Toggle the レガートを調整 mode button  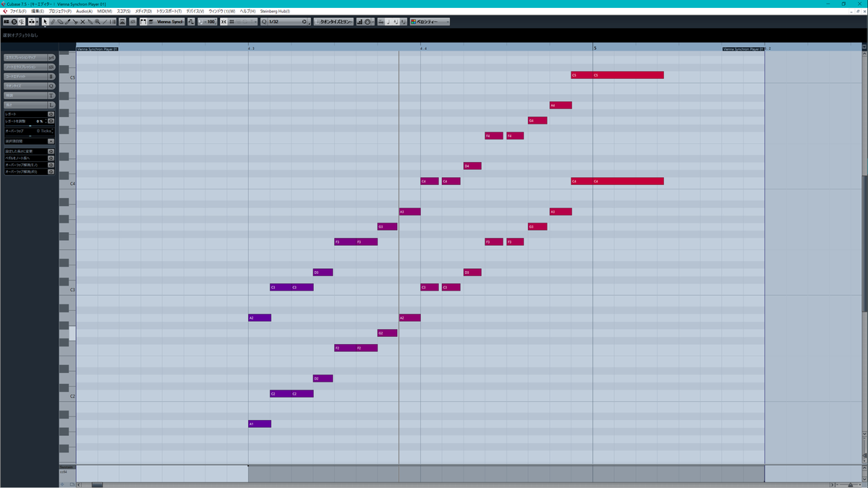click(51, 121)
